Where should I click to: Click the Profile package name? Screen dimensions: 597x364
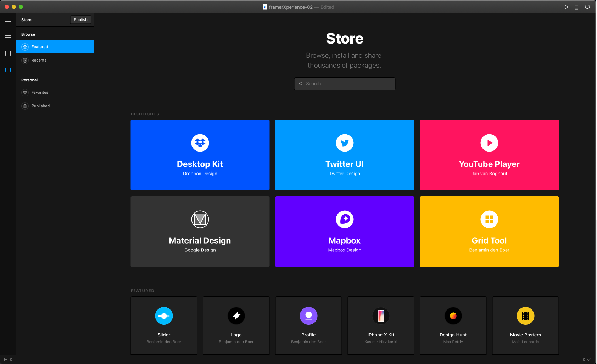[308, 335]
